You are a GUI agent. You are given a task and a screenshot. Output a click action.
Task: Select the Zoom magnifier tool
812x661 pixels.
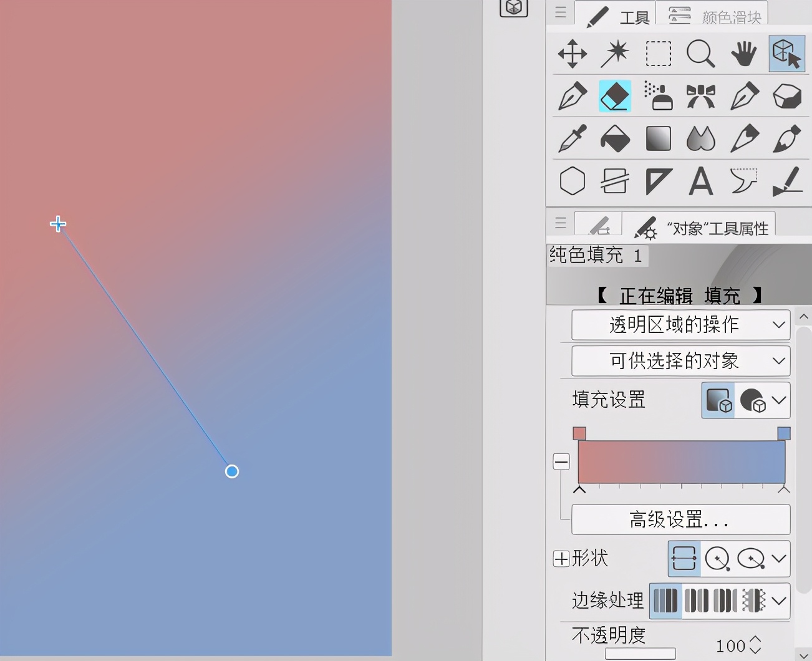pyautogui.click(x=701, y=54)
